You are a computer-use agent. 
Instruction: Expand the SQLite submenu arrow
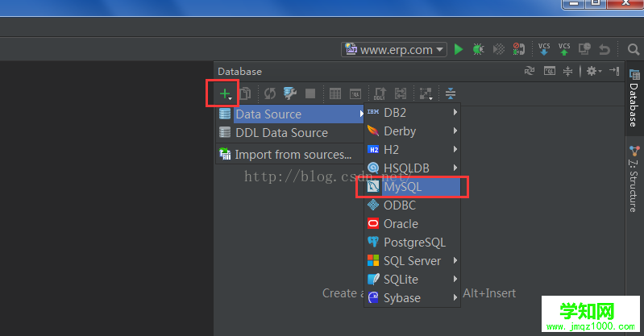coord(455,279)
